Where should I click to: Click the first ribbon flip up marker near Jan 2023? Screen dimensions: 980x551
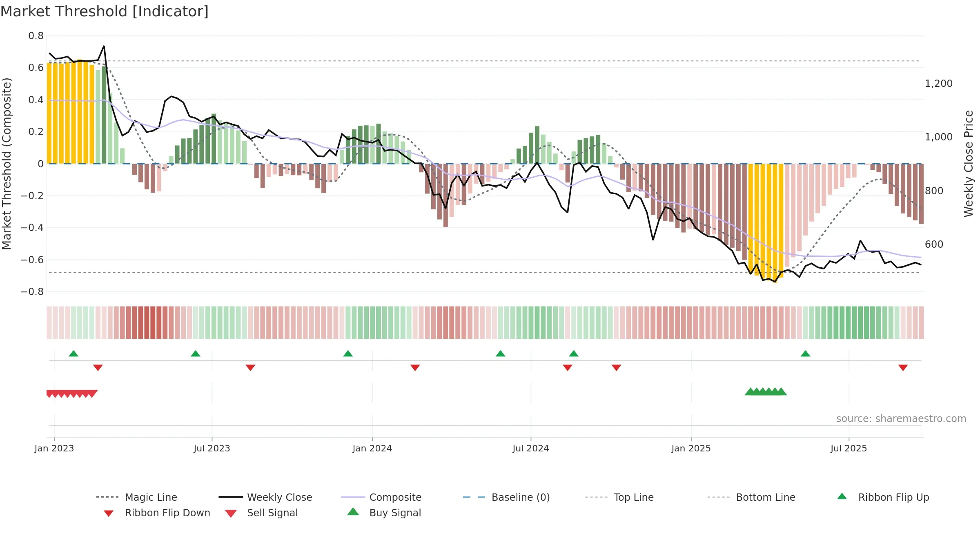[x=73, y=353]
